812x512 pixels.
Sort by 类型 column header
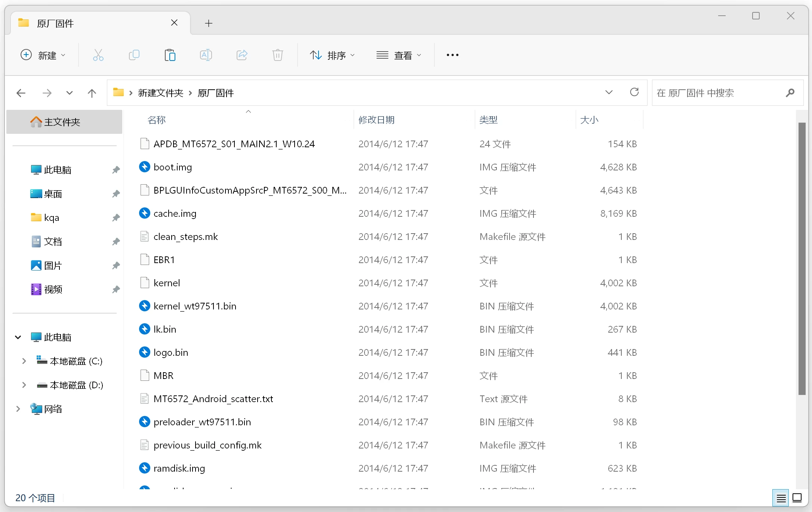[489, 120]
